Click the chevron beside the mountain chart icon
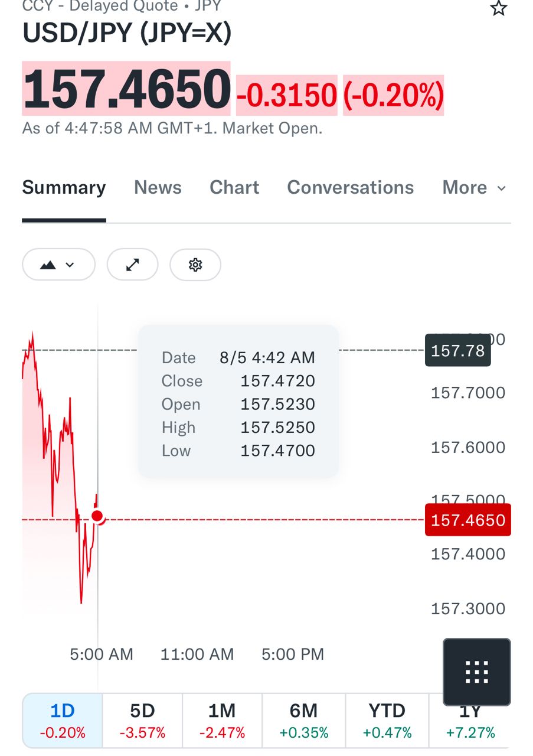Screen dimensions: 533x756 [x=70, y=265]
